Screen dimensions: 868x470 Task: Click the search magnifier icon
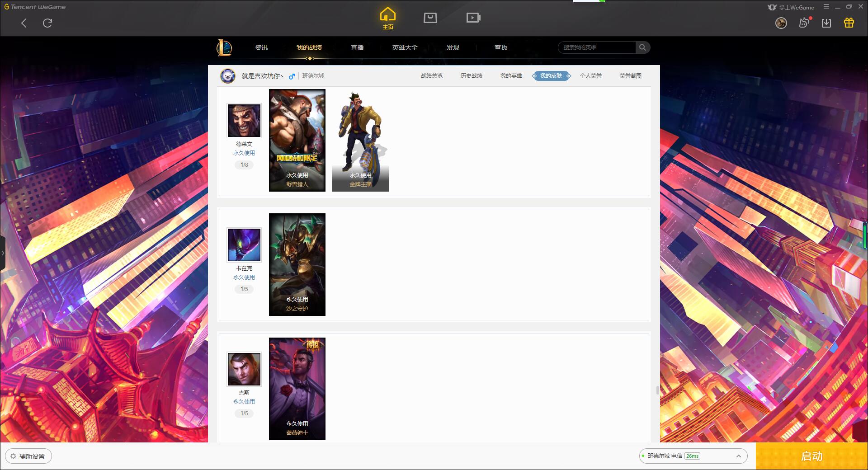[x=642, y=47]
